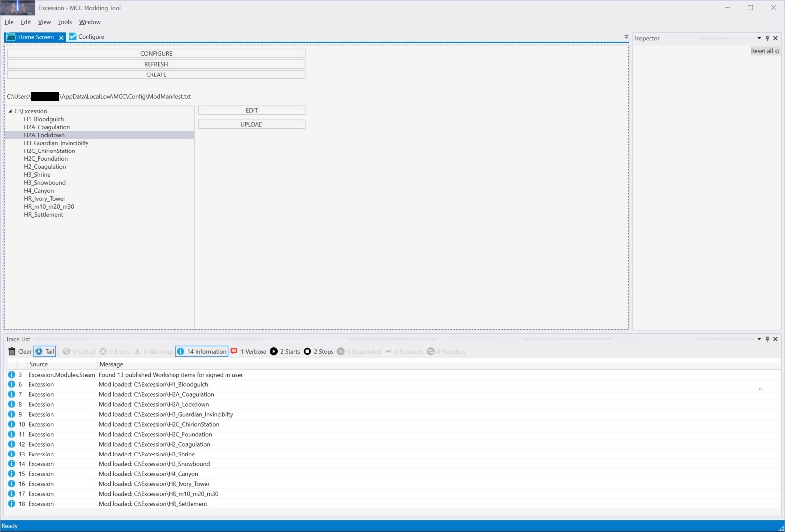Toggle the 0 Suspended filter
Screen dimensions: 785x532
click(x=359, y=351)
